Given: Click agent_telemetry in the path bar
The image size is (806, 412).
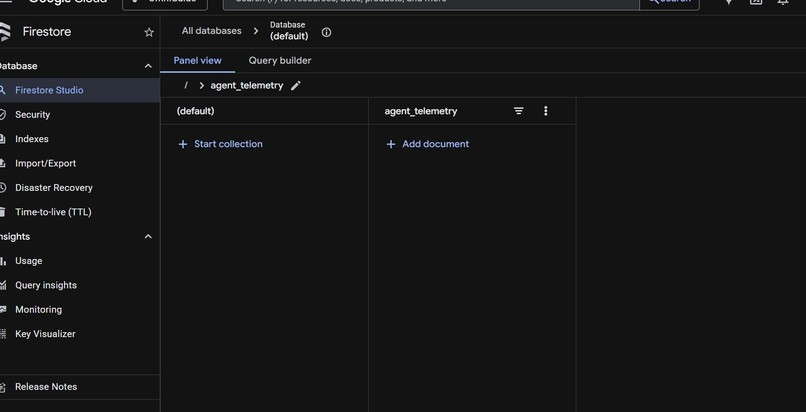Looking at the screenshot, I should (x=247, y=86).
